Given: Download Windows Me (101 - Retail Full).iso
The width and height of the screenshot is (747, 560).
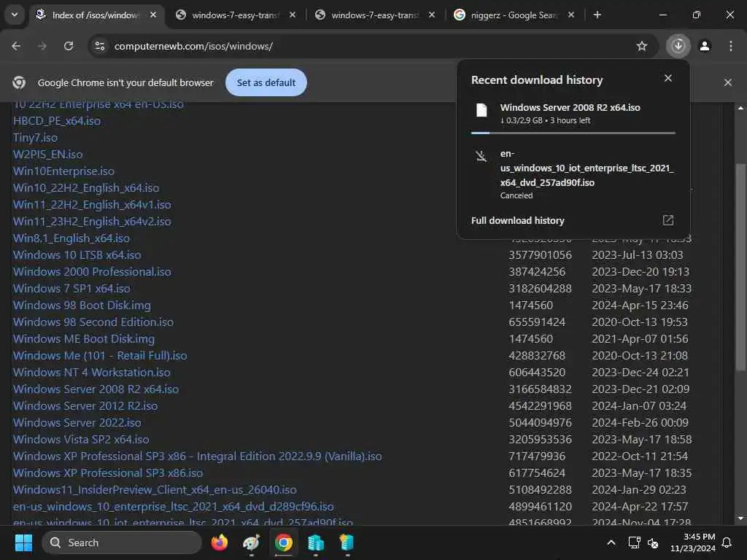Looking at the screenshot, I should pyautogui.click(x=100, y=356).
